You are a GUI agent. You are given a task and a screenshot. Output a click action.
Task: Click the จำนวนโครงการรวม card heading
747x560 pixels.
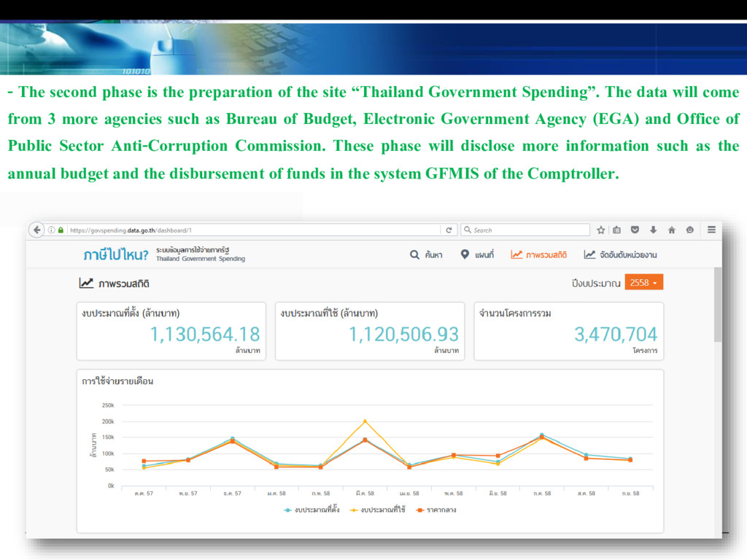(515, 314)
